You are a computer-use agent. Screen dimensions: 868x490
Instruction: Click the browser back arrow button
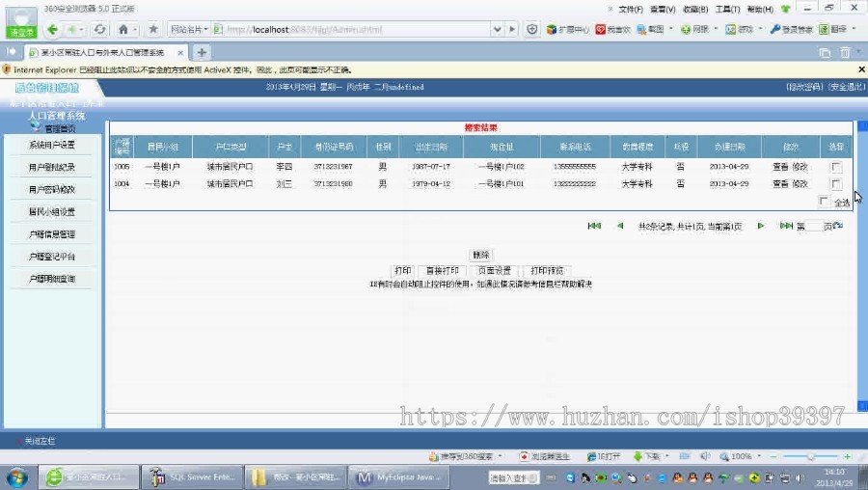tap(53, 29)
